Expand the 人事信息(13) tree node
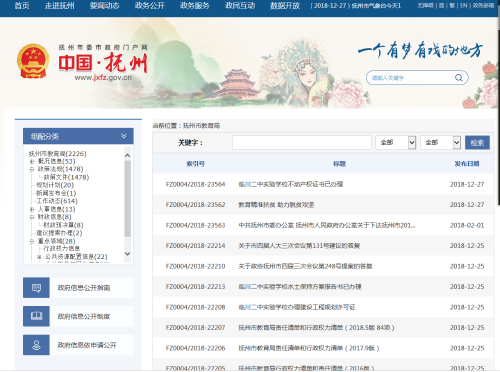 (32, 209)
